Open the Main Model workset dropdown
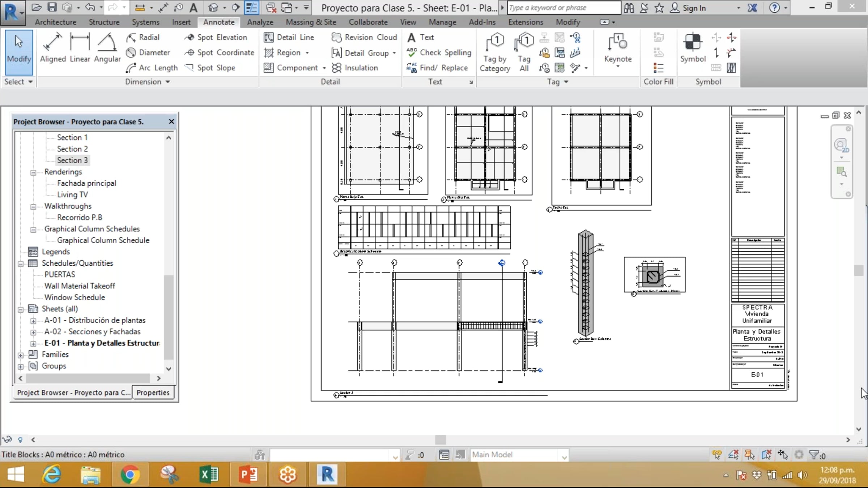Image resolution: width=868 pixels, height=488 pixels. [564, 457]
